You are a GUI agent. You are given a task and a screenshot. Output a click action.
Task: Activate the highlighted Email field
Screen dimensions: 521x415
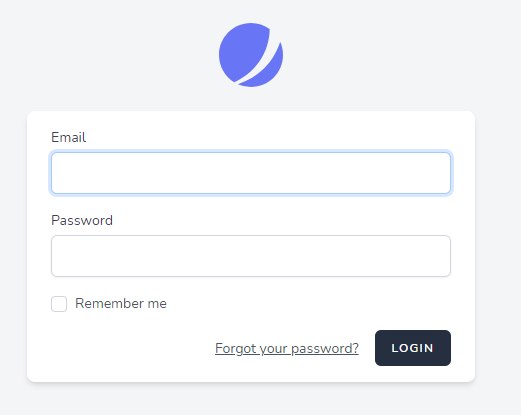coord(251,173)
